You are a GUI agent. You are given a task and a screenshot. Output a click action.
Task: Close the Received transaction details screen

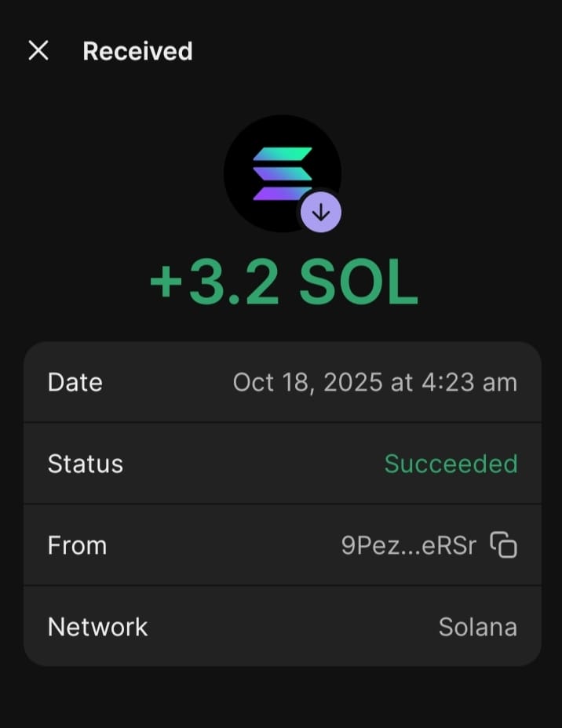[x=38, y=51]
